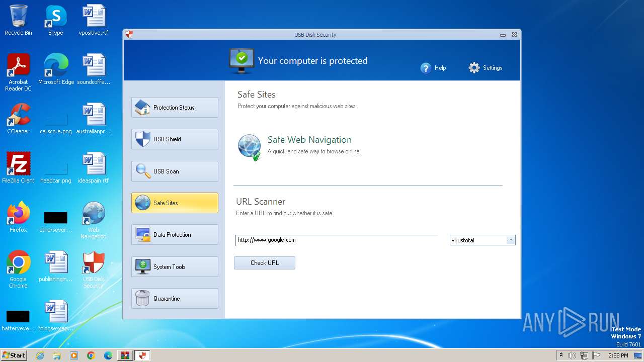Open the USB Scan section

pos(175,171)
